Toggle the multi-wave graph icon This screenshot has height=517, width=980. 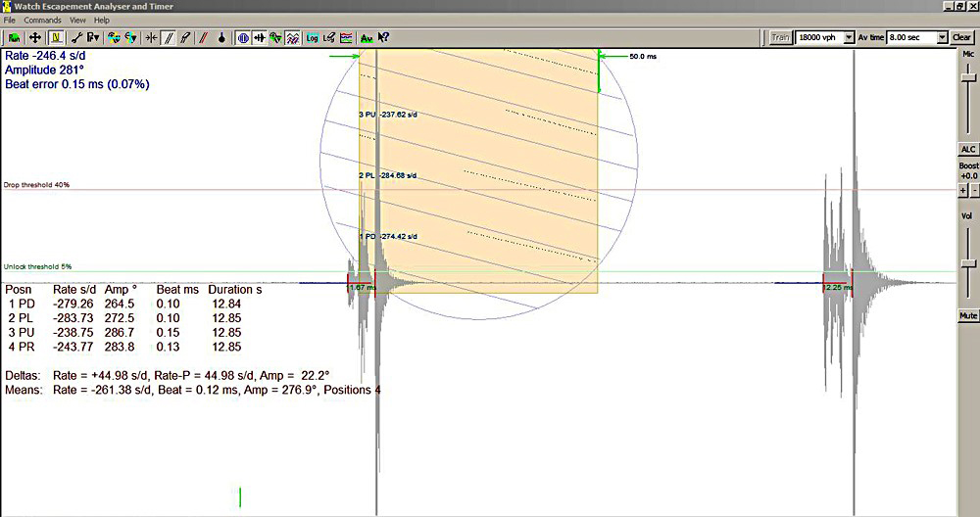[292, 38]
